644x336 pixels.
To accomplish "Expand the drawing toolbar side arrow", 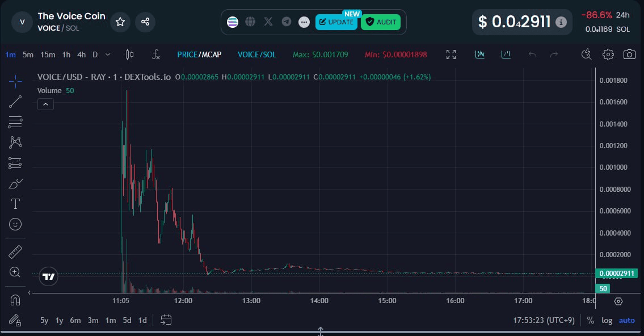I will pos(29,292).
